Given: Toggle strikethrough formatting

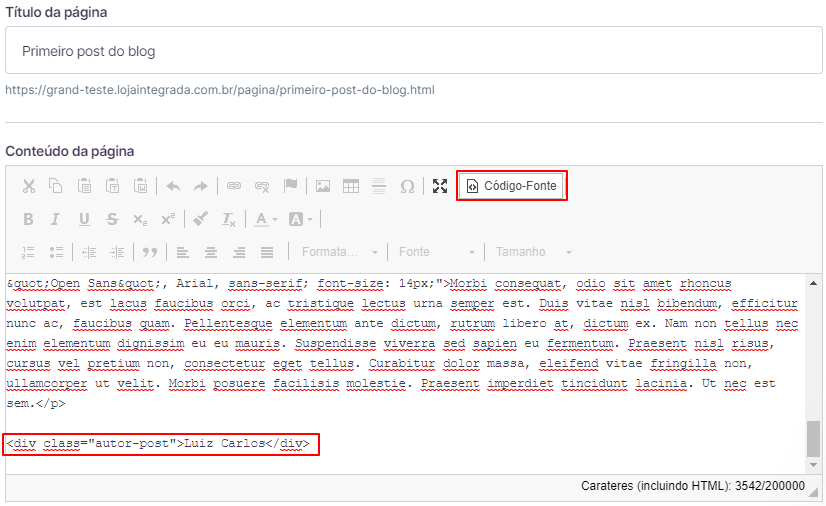Looking at the screenshot, I should coord(112,219).
